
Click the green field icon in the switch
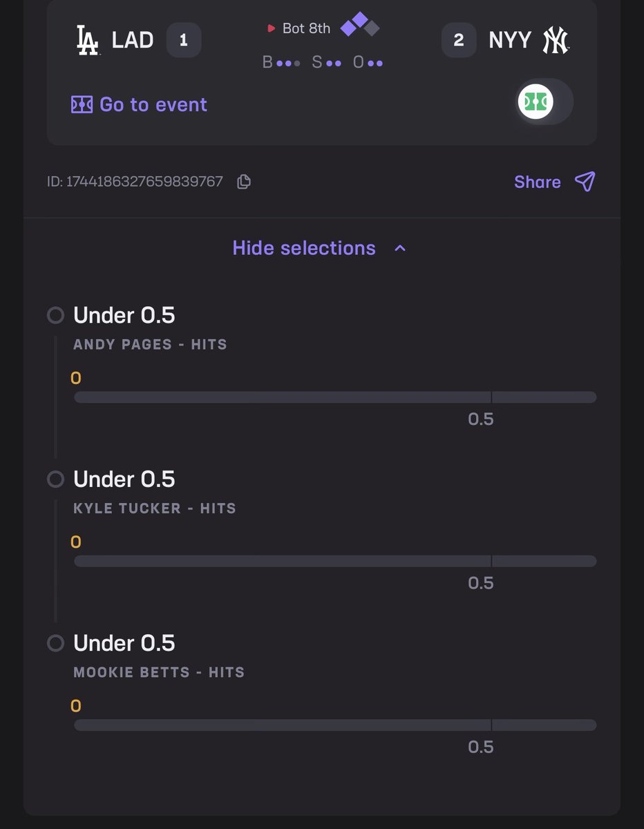(536, 102)
